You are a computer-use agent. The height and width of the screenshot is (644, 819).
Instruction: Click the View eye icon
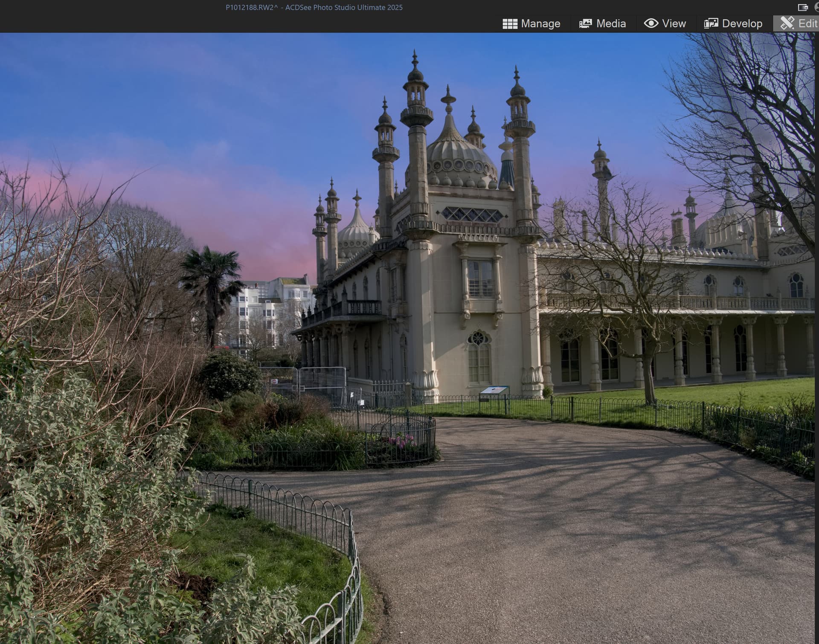(651, 23)
